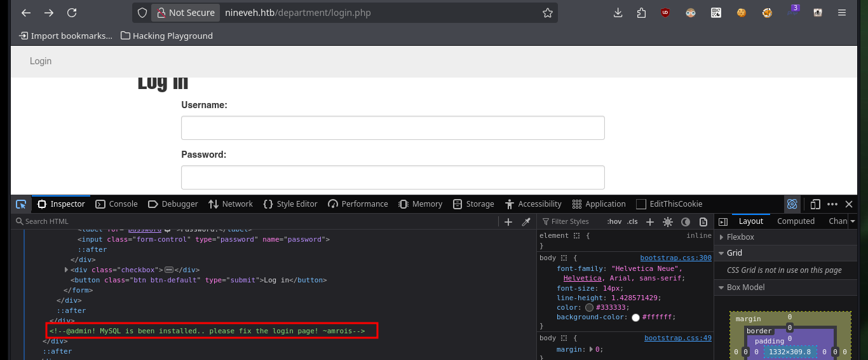Add a new HTML node
Image resolution: width=868 pixels, height=360 pixels.
[508, 222]
